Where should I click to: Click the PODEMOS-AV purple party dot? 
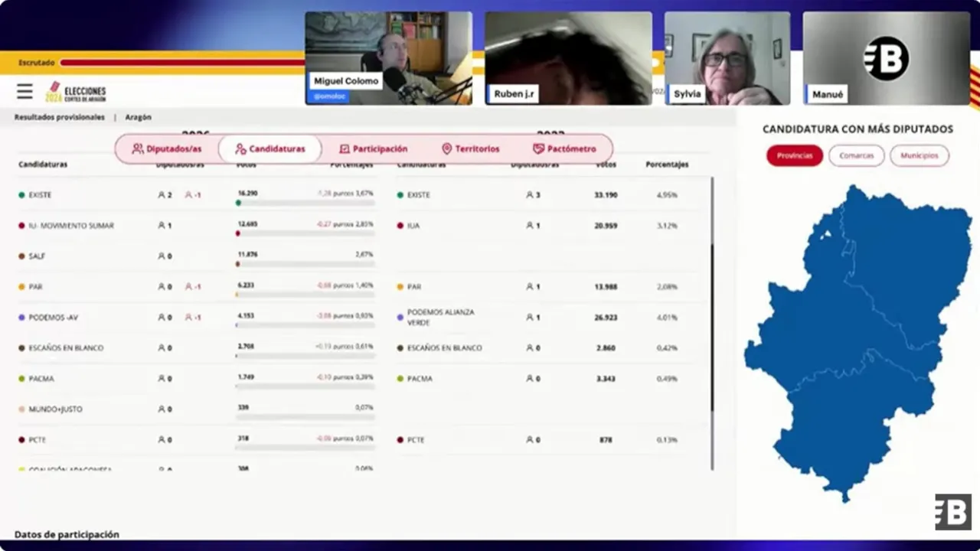point(21,318)
